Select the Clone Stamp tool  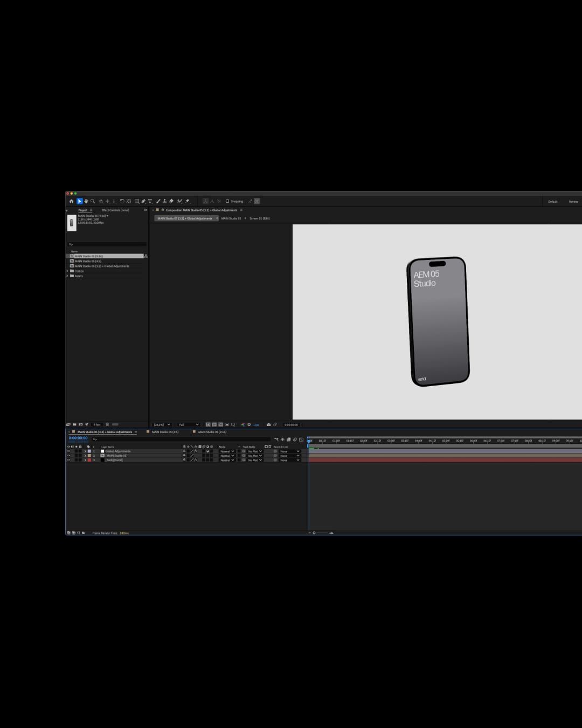coord(165,201)
